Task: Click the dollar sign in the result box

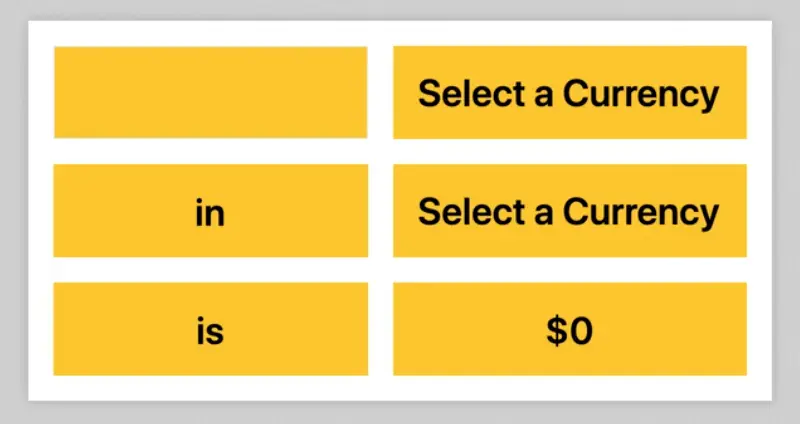Action: pyautogui.click(x=556, y=331)
